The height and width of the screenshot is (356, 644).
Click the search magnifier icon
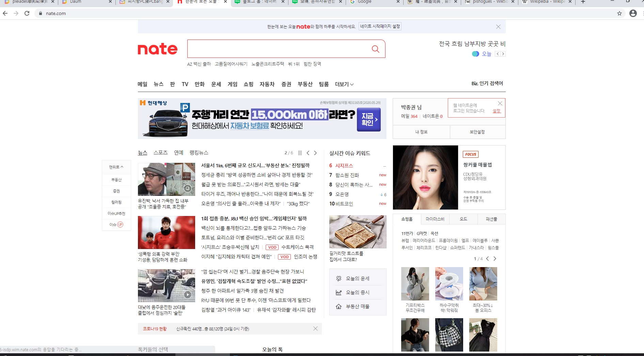(x=375, y=49)
